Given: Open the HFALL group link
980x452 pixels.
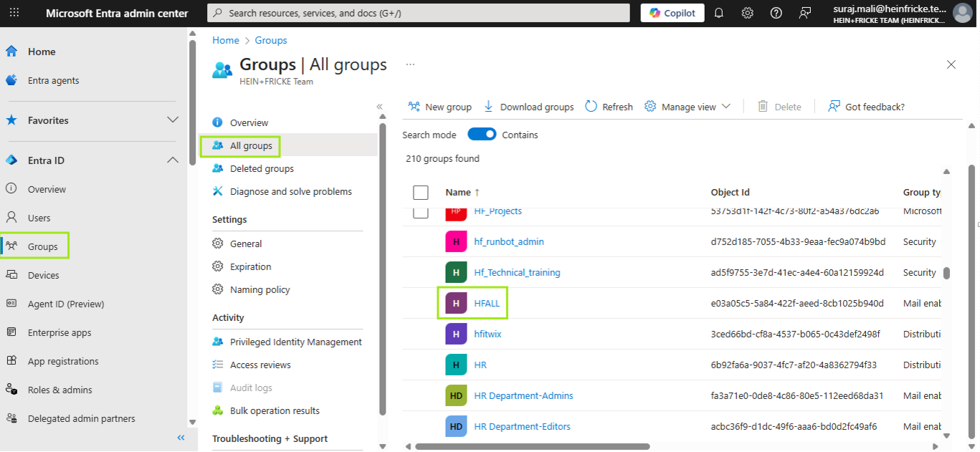Looking at the screenshot, I should [x=487, y=303].
